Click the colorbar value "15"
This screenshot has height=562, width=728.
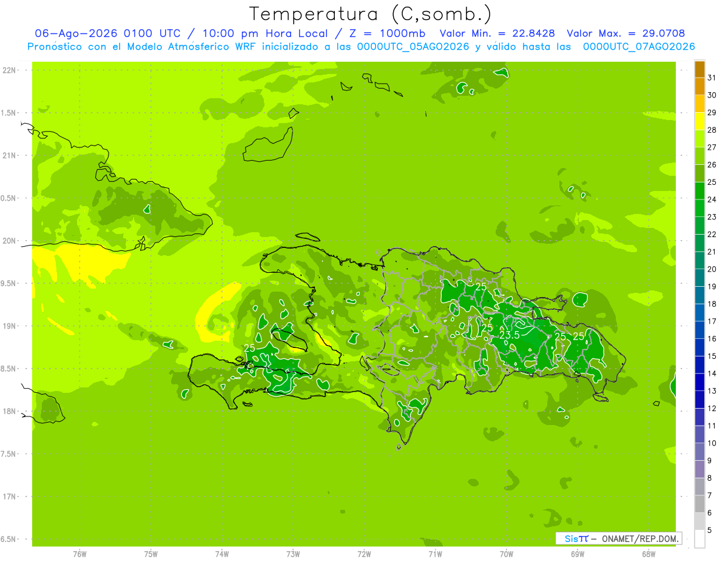point(712,356)
